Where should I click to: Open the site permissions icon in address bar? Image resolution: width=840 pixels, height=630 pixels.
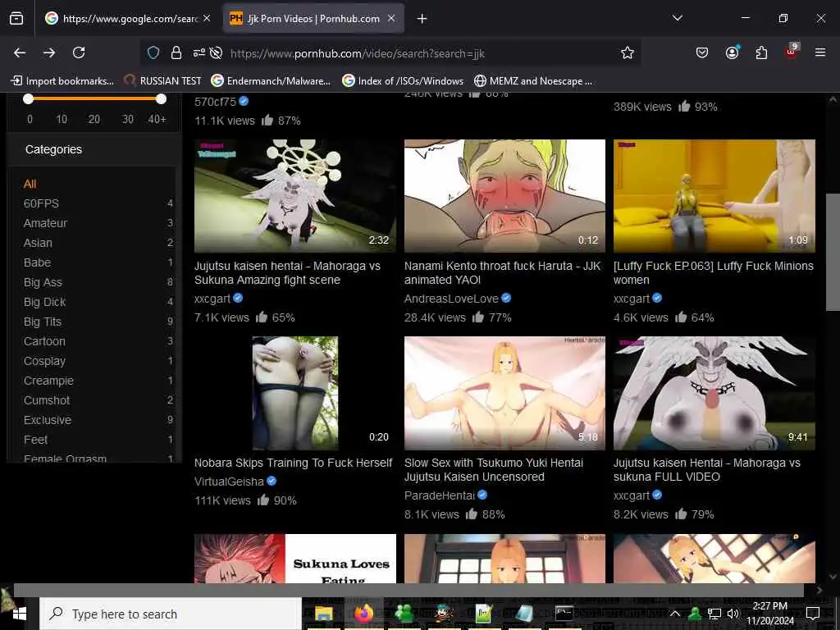[199, 52]
